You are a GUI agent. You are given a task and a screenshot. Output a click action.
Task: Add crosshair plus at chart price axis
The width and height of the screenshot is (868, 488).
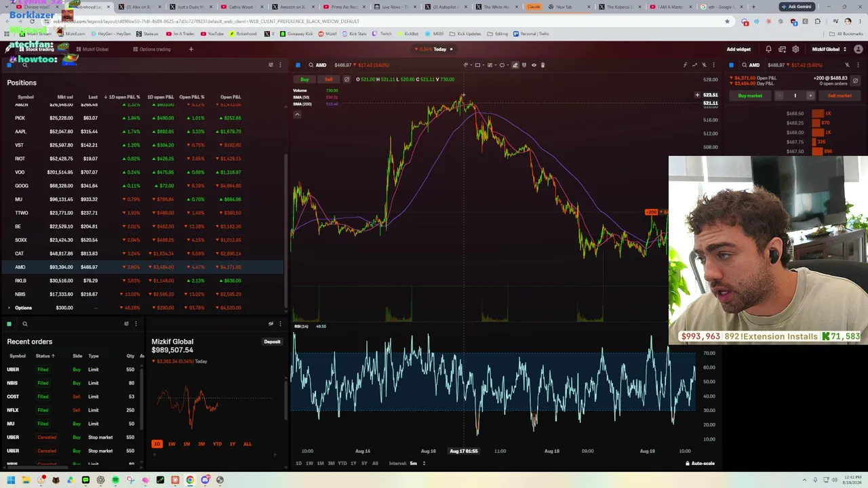click(x=697, y=95)
